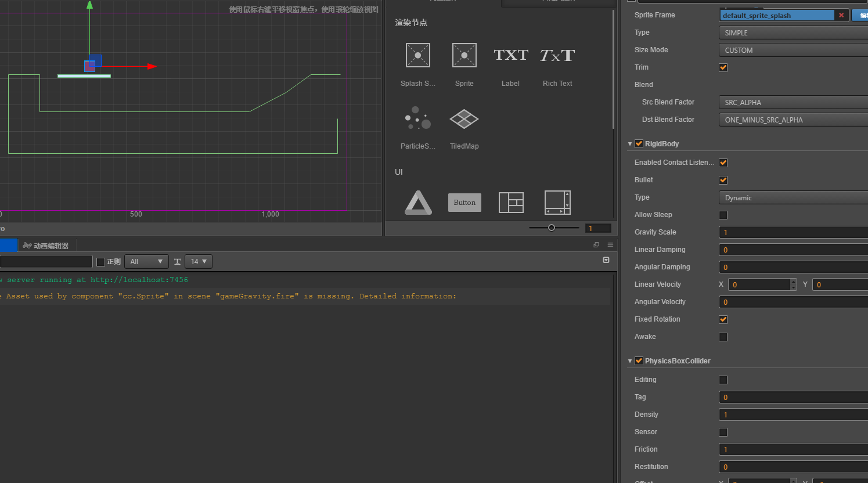This screenshot has height=483, width=868.
Task: Click the Sprite Frame default_sprite_splash field
Action: [777, 15]
